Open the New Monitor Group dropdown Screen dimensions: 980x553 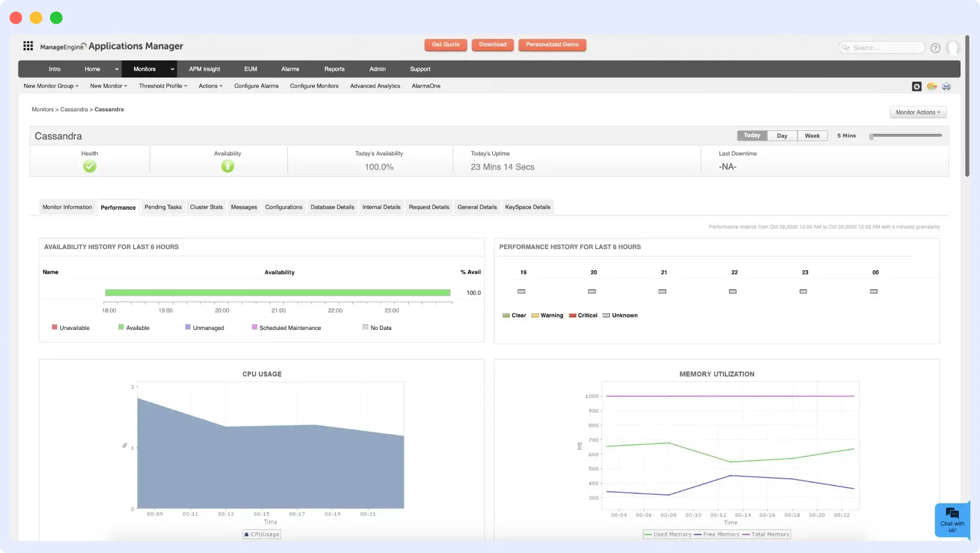[x=50, y=86]
